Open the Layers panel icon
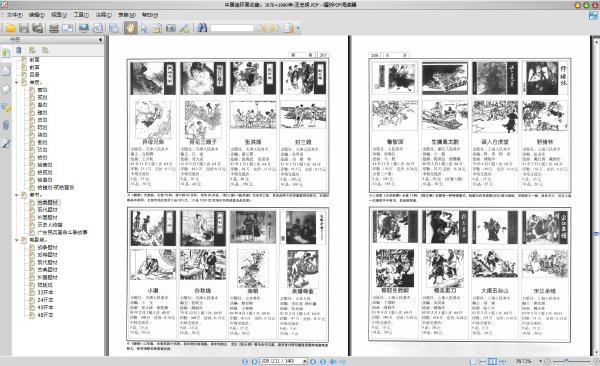 (6, 89)
